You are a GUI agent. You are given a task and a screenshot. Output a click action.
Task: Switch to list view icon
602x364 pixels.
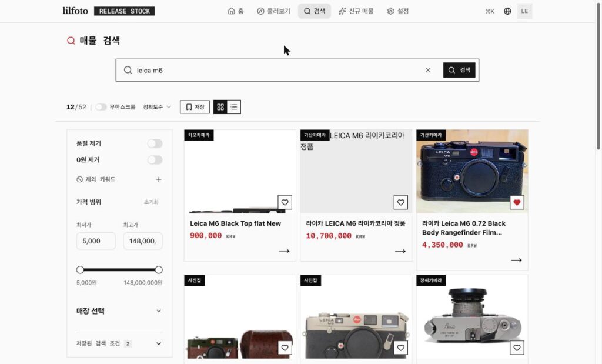tap(234, 107)
